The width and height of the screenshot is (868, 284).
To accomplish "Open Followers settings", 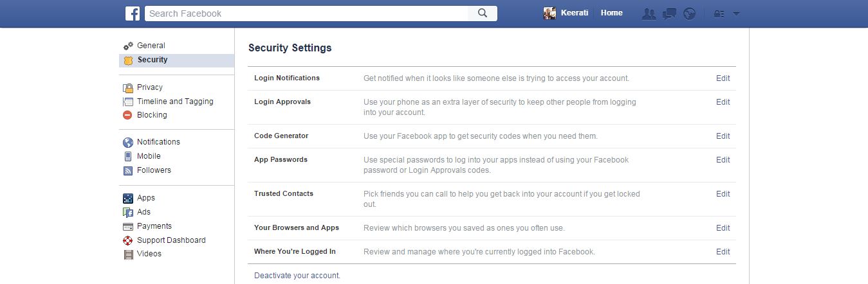I will 154,170.
